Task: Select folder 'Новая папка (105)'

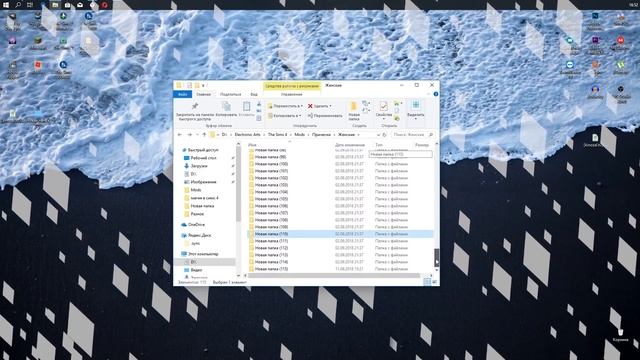Action: click(271, 199)
